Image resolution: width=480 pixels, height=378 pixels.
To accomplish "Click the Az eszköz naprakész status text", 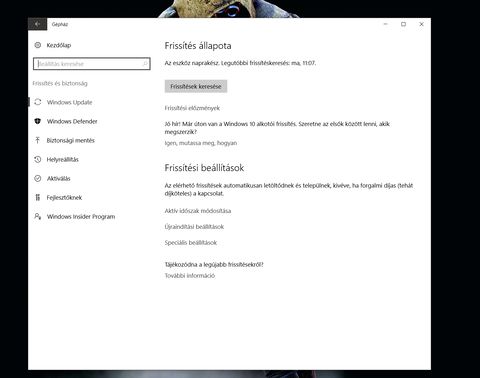I will 240,63.
